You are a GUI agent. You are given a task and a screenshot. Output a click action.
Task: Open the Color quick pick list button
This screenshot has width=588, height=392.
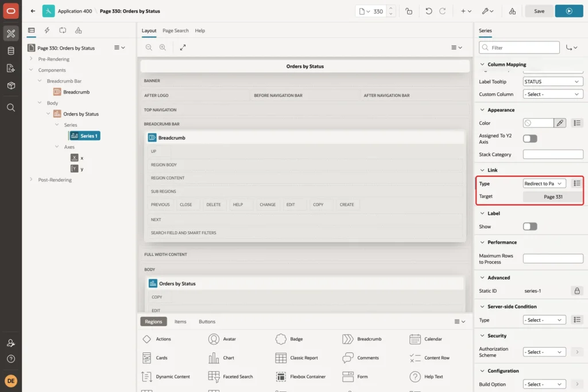pyautogui.click(x=577, y=123)
